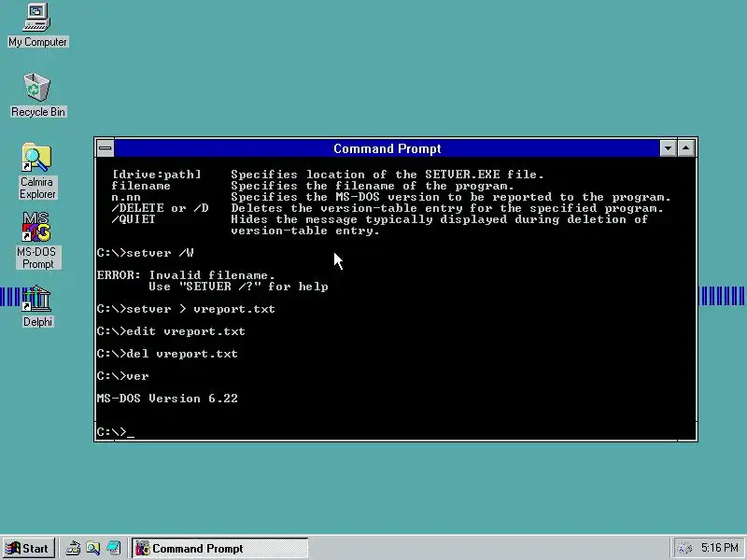
Task: Click the '/DELETE or /D' option text
Action: [160, 208]
